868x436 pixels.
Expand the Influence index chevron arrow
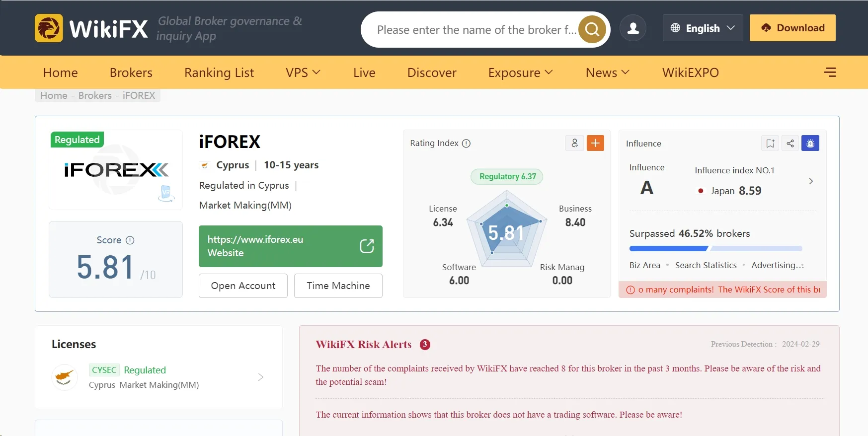click(811, 181)
